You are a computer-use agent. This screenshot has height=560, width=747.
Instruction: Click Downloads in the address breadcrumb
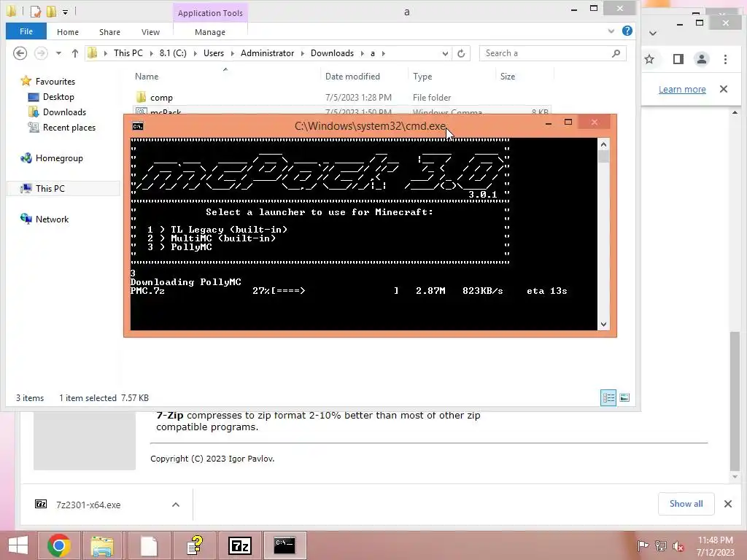[332, 53]
